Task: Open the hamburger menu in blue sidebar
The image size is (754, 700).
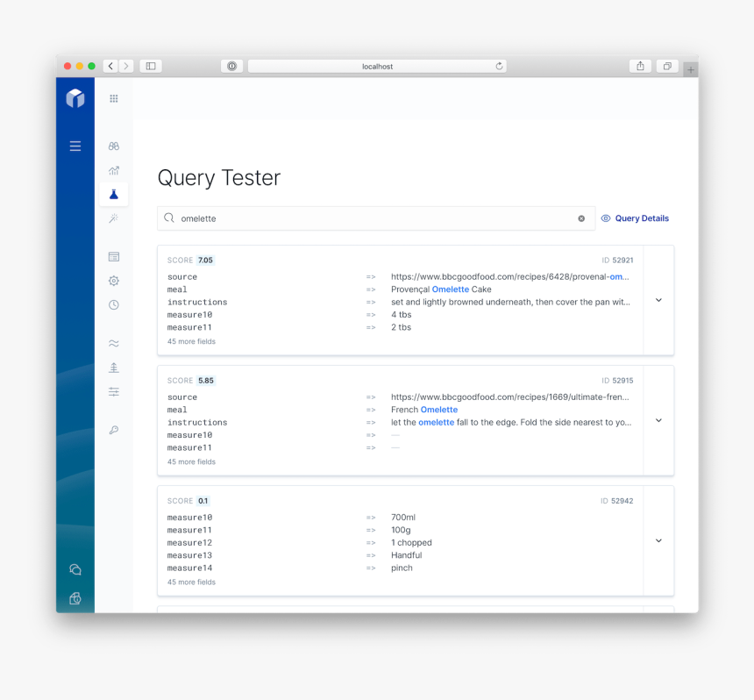Action: tap(75, 146)
